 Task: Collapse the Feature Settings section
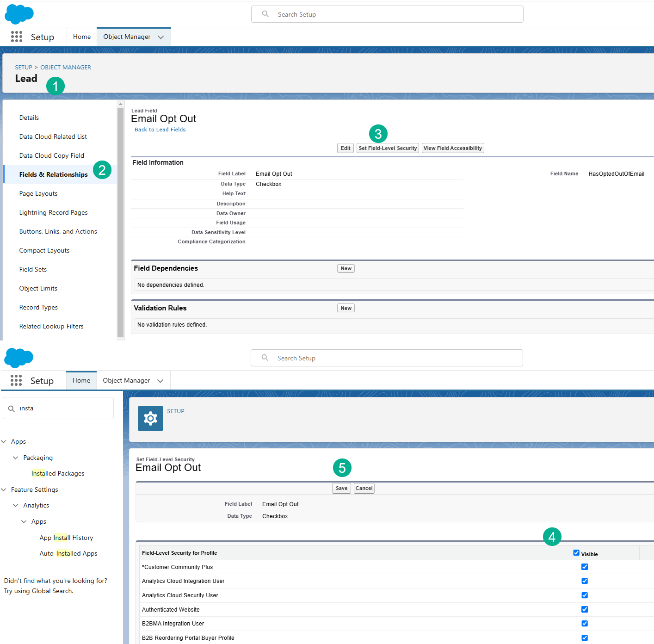click(4, 489)
